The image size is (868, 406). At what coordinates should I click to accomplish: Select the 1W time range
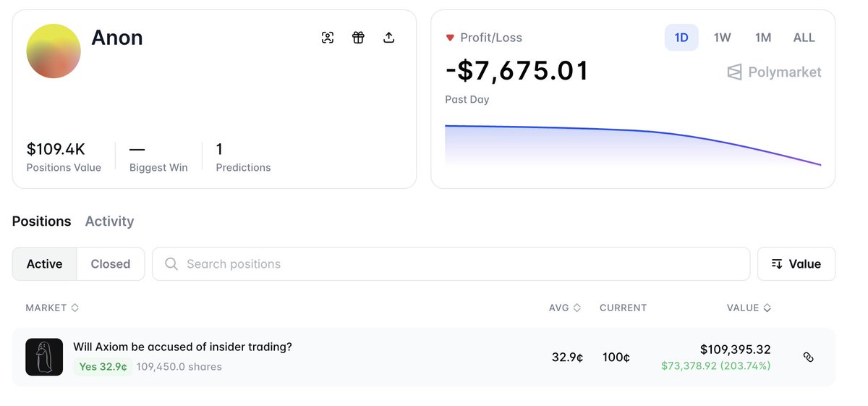(722, 38)
